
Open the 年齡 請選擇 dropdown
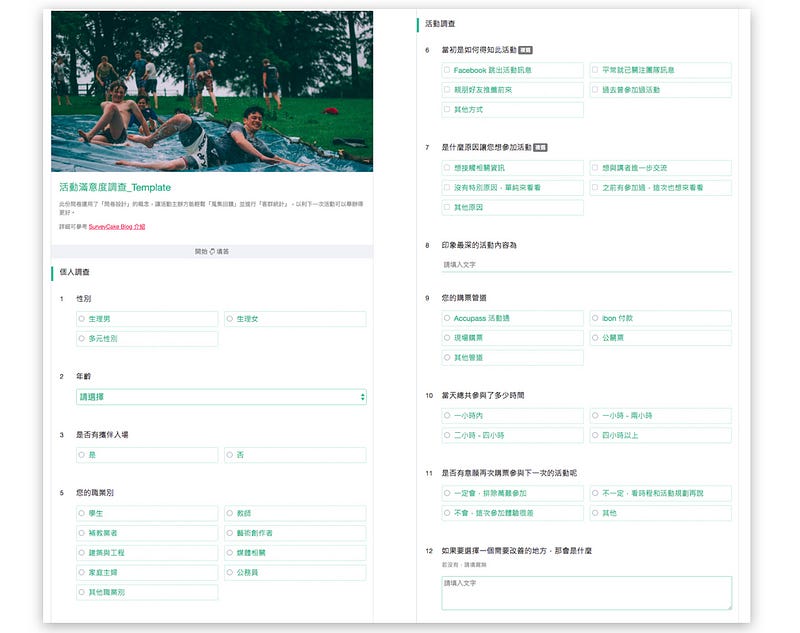[x=221, y=397]
